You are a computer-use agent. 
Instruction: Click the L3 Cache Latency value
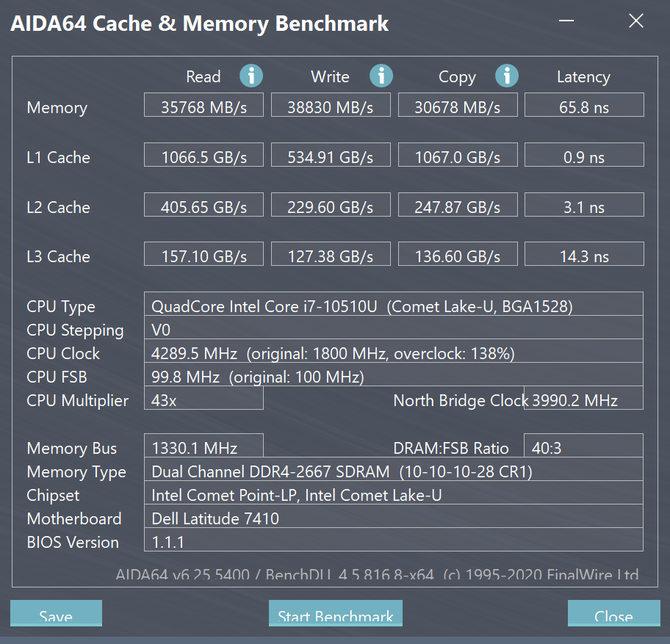point(583,256)
